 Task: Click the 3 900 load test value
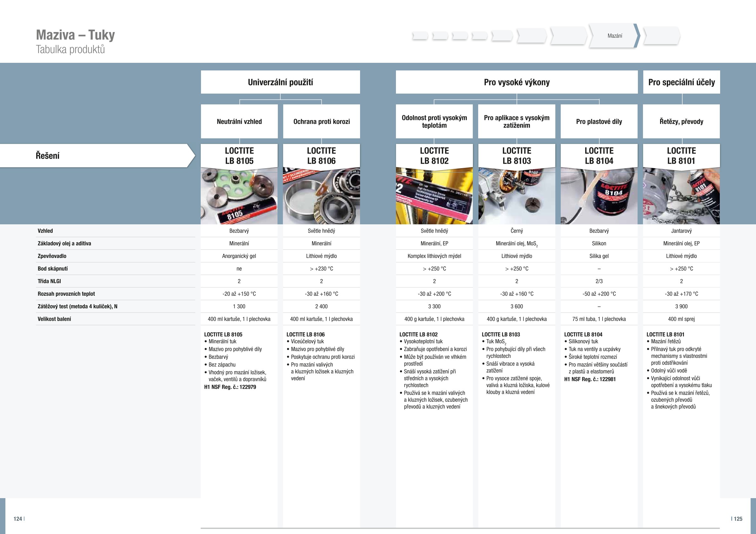[681, 306]
